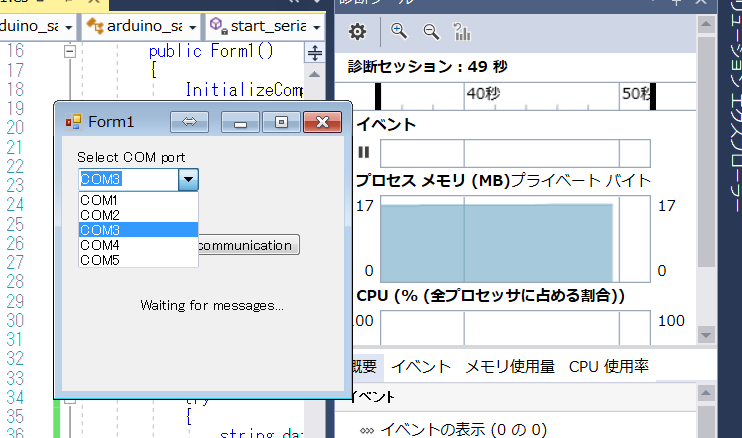The width and height of the screenshot is (742, 438).
Task: Click the editor split window handle
Action: (x=315, y=53)
